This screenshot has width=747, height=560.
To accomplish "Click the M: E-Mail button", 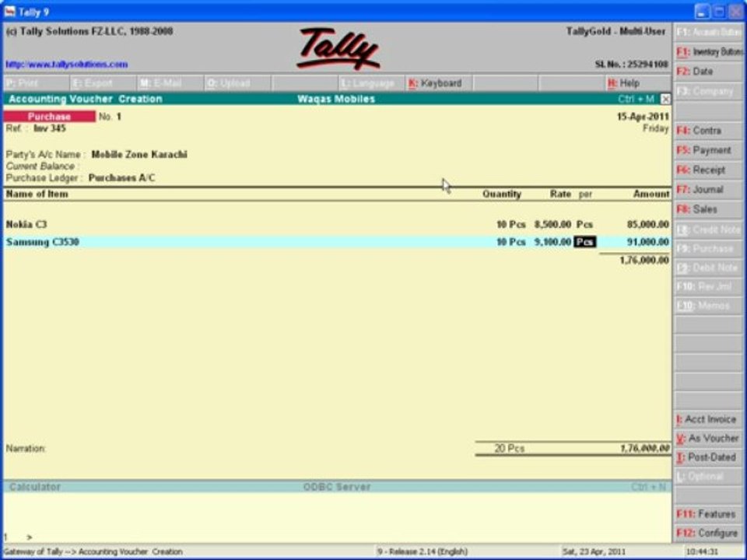I will (x=170, y=83).
